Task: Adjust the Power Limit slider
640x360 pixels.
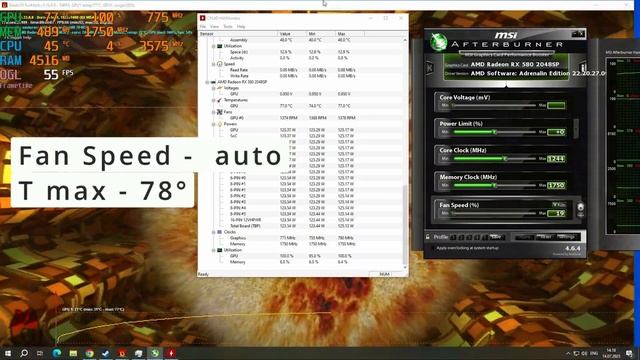Action: point(495,132)
